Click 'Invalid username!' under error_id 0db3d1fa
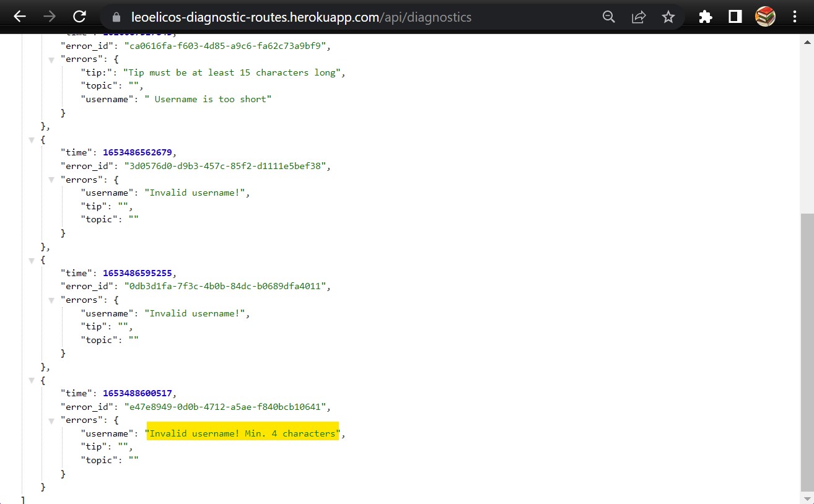814x504 pixels. (x=195, y=313)
